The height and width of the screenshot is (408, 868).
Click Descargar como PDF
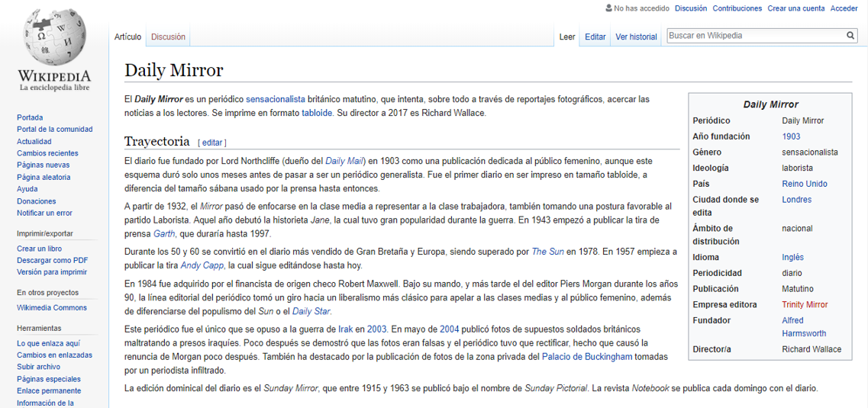coord(53,260)
